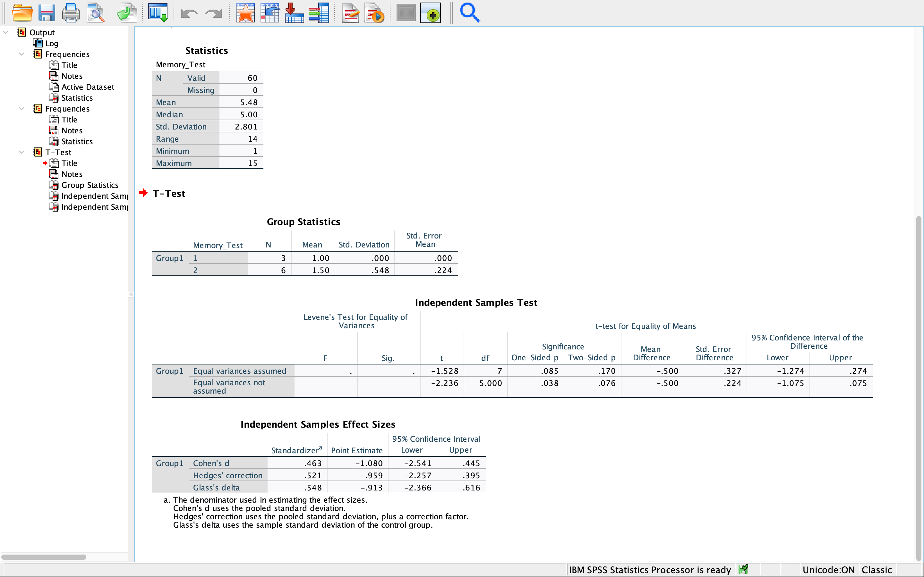Print the output
This screenshot has height=577, width=924.
coord(71,12)
